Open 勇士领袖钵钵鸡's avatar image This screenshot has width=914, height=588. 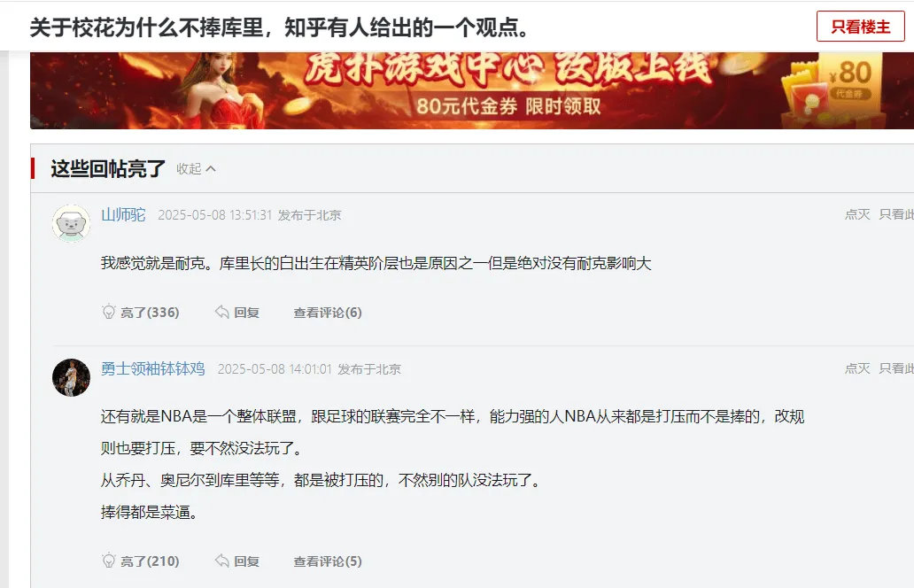[71, 377]
